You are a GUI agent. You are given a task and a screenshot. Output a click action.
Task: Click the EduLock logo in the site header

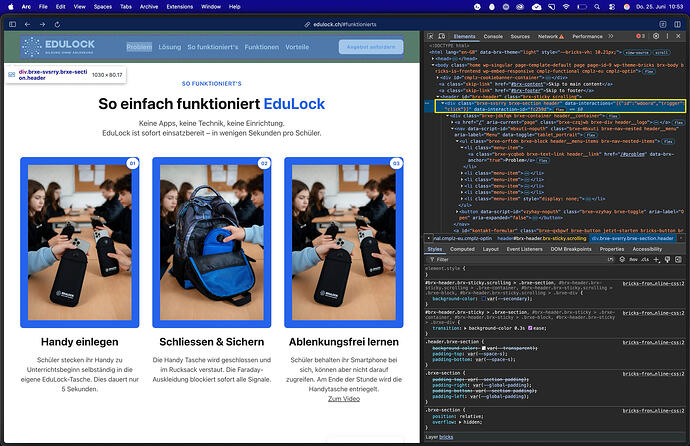(x=58, y=47)
